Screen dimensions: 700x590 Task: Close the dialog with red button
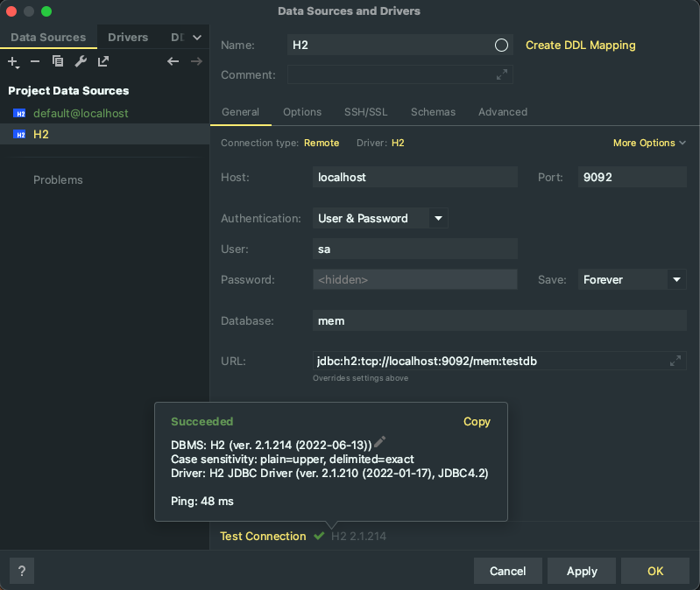tap(11, 11)
